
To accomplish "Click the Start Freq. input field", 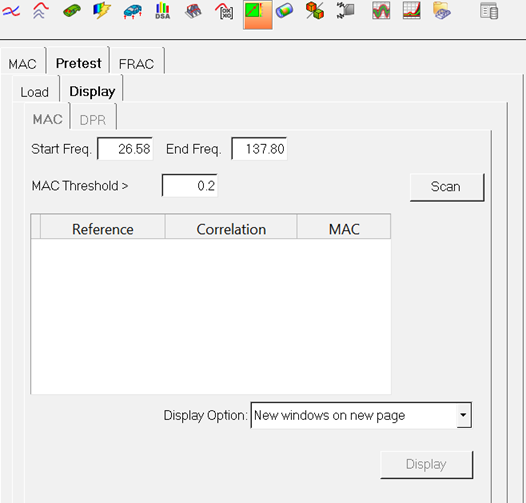I will tap(125, 149).
